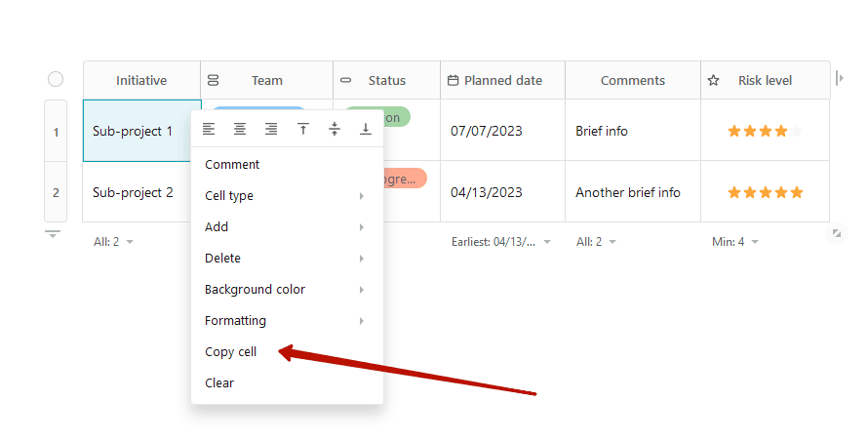Select row 2 by its number

tap(56, 192)
